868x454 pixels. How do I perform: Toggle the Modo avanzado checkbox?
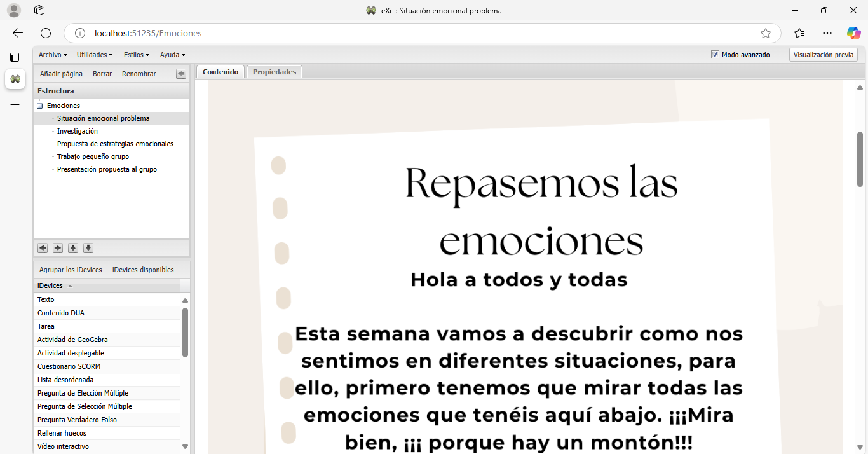click(715, 55)
